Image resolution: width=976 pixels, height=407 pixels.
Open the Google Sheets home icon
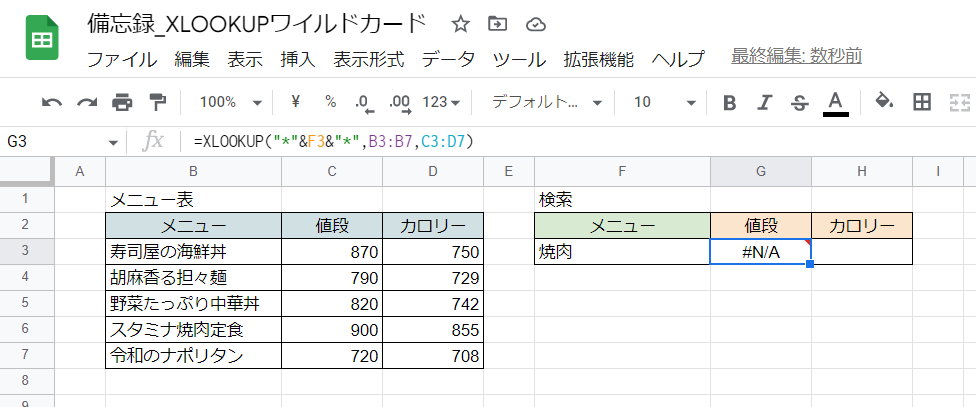point(42,38)
